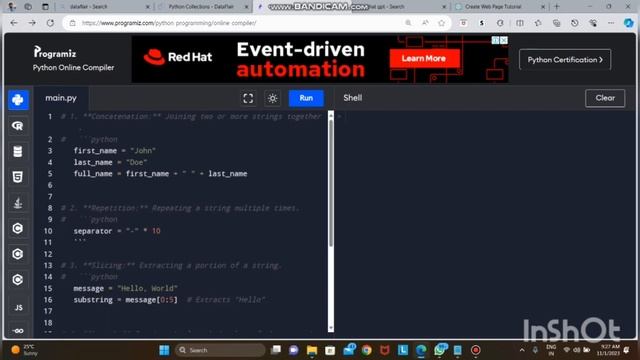The width and height of the screenshot is (640, 360).
Task: Click the zoom magnifier in address bar
Action: point(408,23)
